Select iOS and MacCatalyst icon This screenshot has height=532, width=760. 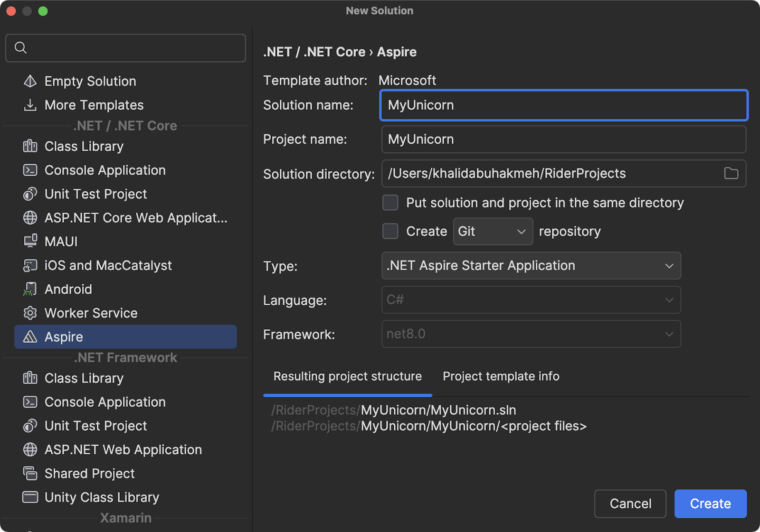click(x=30, y=265)
